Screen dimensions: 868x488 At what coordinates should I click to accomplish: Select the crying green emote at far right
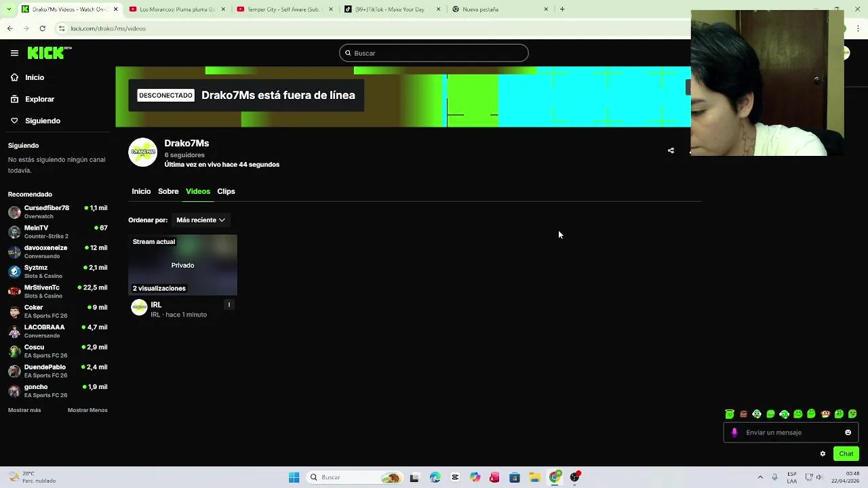click(852, 414)
